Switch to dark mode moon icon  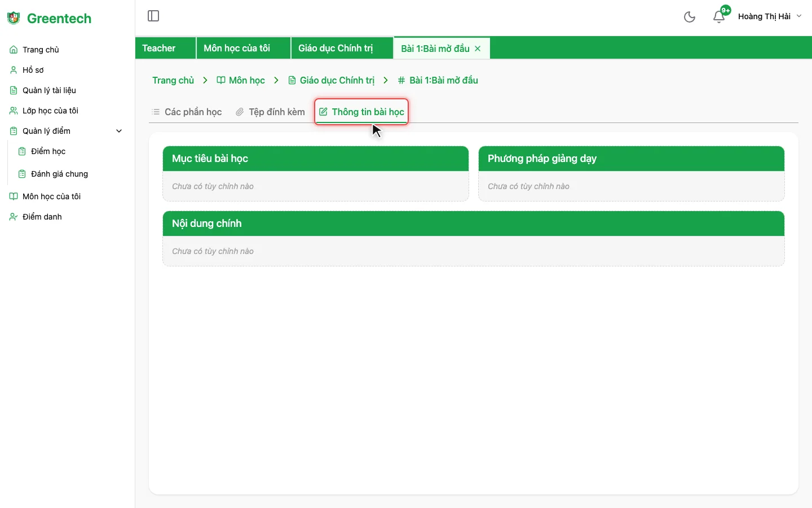pos(689,17)
